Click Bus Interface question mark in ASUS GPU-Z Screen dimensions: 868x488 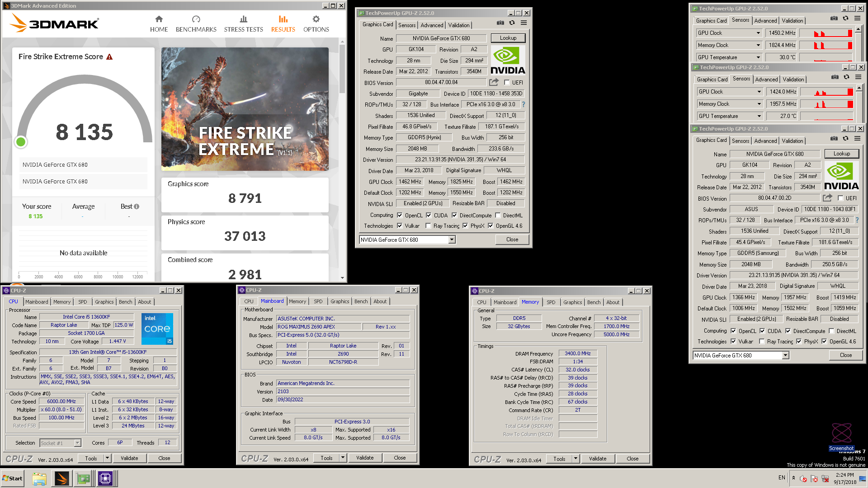857,220
